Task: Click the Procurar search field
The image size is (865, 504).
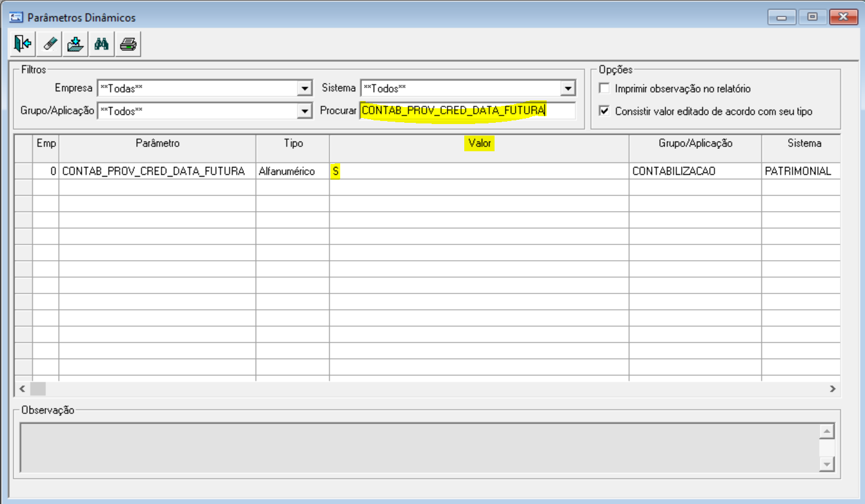Action: [x=467, y=111]
